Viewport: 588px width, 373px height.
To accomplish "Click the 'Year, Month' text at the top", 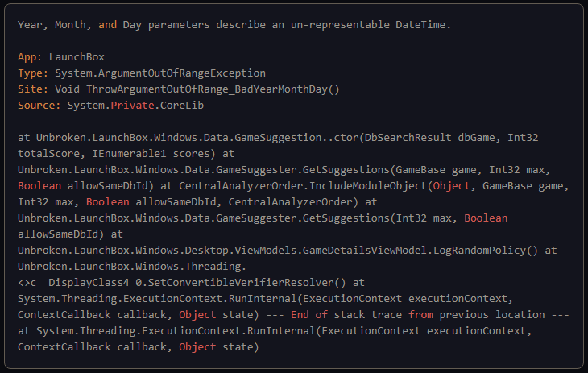I will [x=52, y=25].
